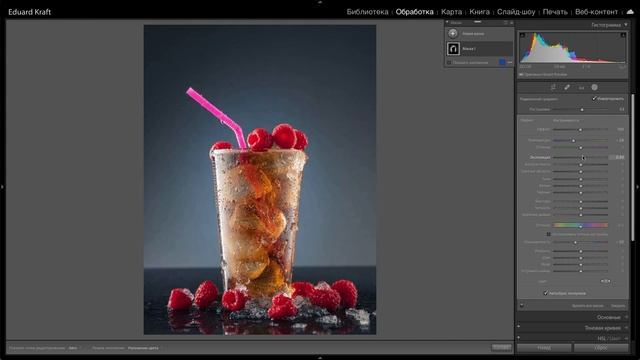Click the cloud sync icon
Screen dimensions: 640x360
(x=630, y=12)
